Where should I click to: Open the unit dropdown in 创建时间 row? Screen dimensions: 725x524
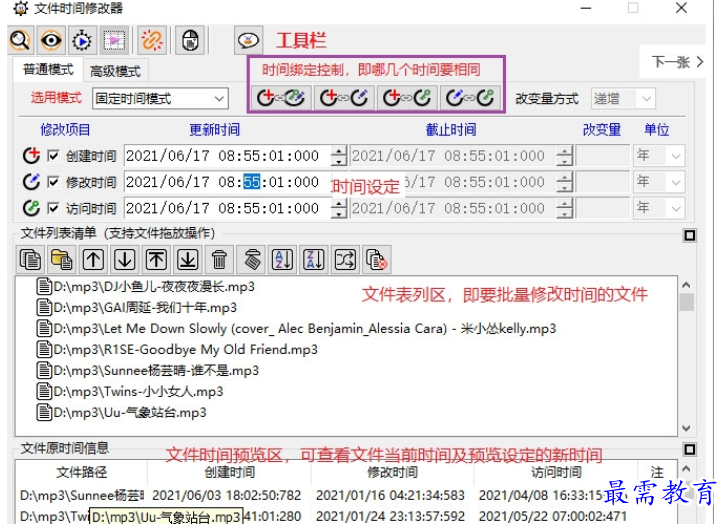point(659,156)
